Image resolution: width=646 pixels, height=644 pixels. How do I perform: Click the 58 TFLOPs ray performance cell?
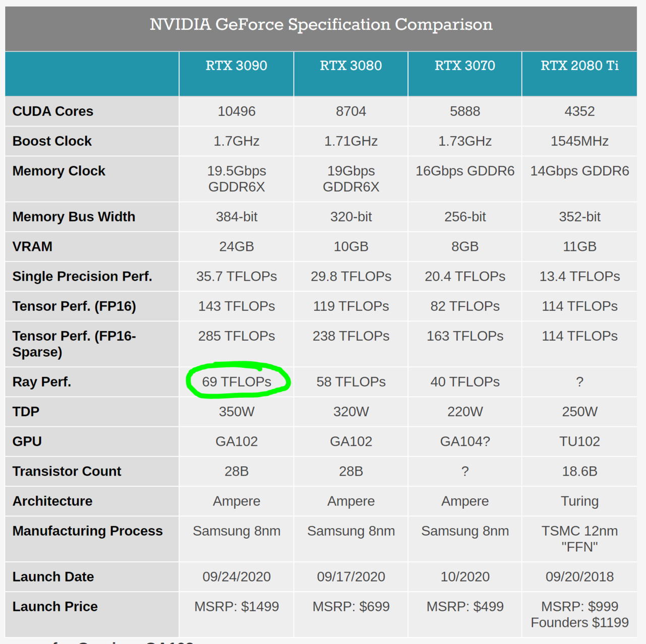click(x=350, y=382)
